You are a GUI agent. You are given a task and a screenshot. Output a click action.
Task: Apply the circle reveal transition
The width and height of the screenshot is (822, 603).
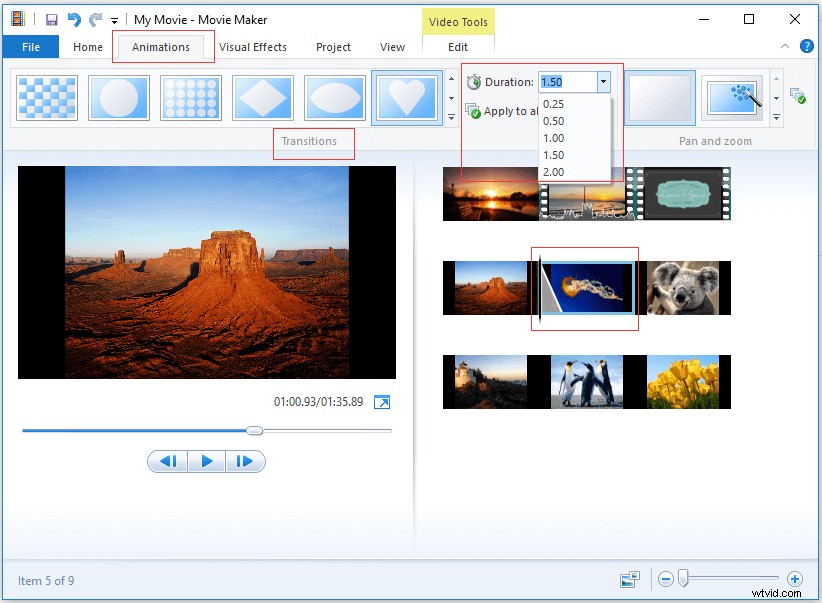click(119, 97)
